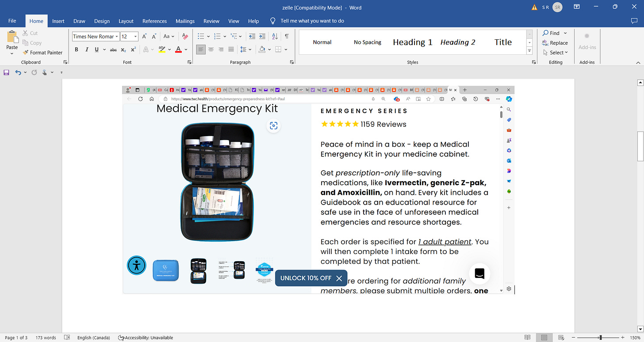The width and height of the screenshot is (644, 342).
Task: Go to the Review tab
Action: pyautogui.click(x=211, y=21)
